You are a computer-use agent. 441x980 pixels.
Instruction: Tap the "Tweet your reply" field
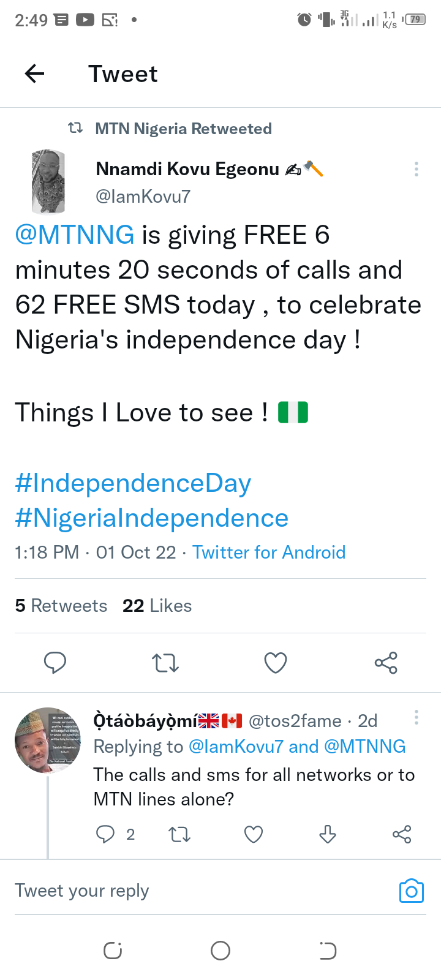tap(184, 891)
